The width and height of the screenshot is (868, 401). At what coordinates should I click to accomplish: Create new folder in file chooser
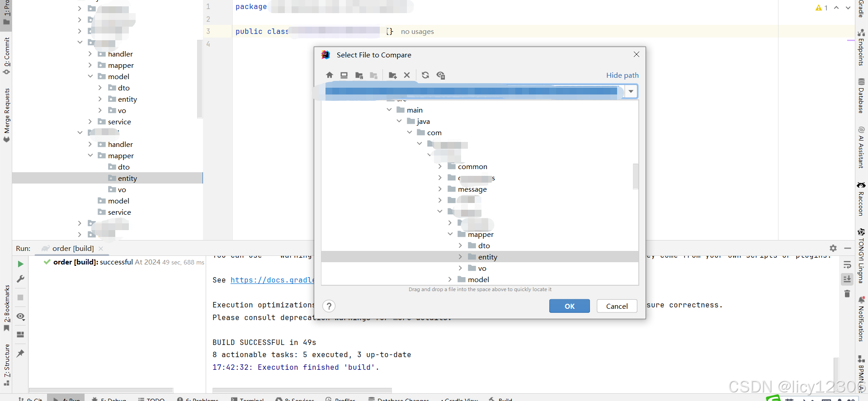coord(392,75)
